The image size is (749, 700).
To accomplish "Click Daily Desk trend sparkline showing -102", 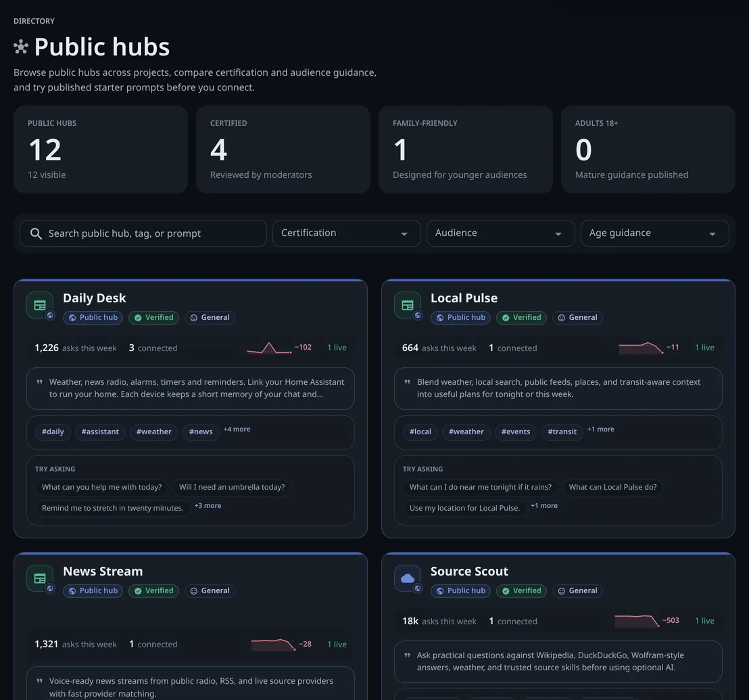I will point(269,348).
